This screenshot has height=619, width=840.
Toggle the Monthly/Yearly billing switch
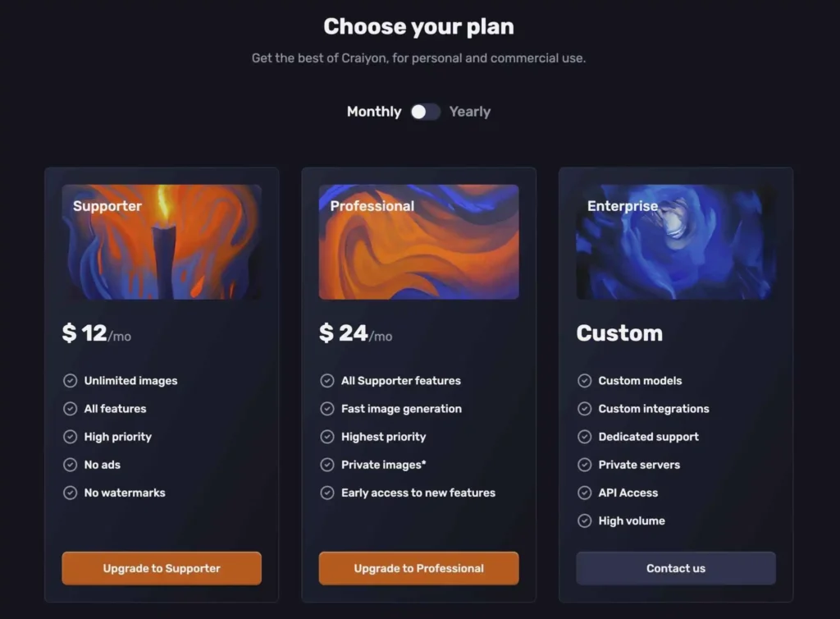426,112
